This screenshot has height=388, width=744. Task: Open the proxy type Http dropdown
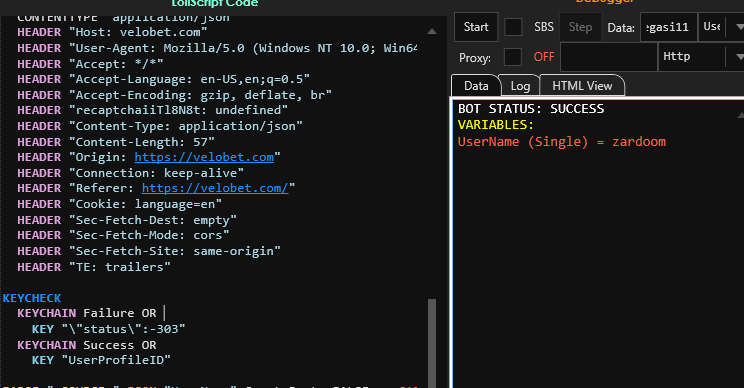click(701, 57)
